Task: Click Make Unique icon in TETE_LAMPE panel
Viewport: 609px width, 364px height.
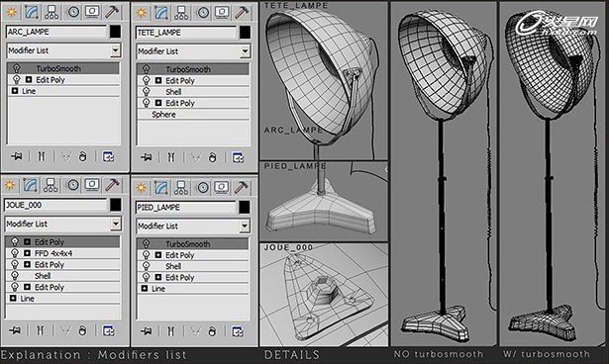Action: pos(196,157)
